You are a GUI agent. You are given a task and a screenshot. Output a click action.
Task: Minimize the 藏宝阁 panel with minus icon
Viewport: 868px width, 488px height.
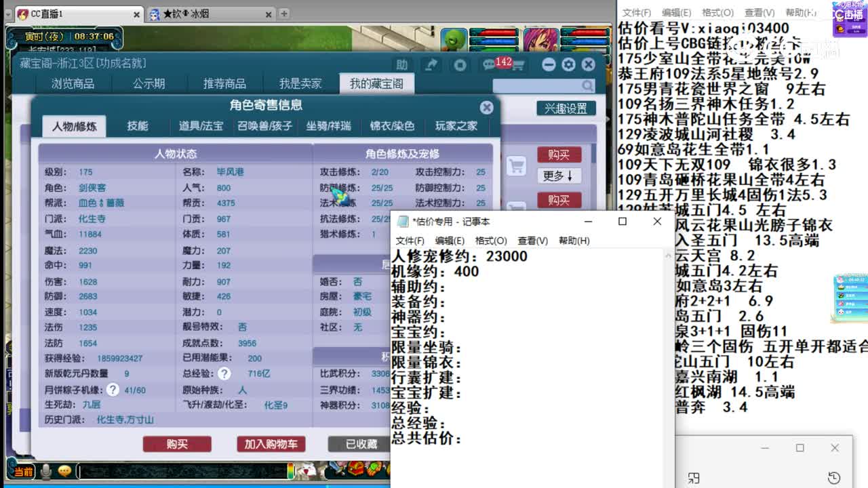coord(549,64)
